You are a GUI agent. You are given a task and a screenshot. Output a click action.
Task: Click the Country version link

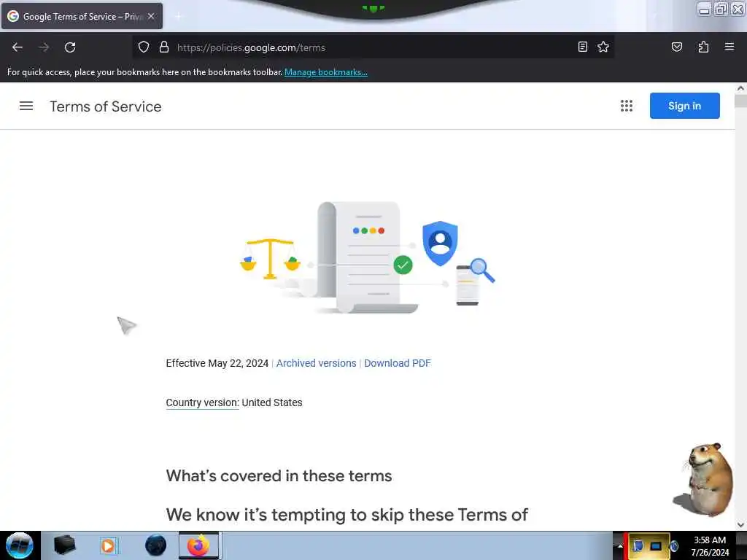click(203, 402)
